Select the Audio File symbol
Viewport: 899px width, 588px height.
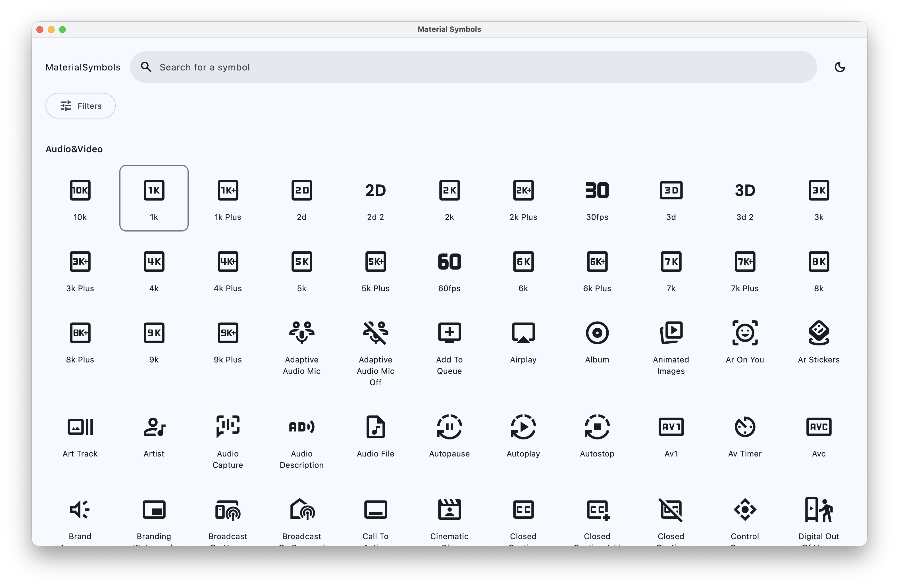pyautogui.click(x=375, y=427)
